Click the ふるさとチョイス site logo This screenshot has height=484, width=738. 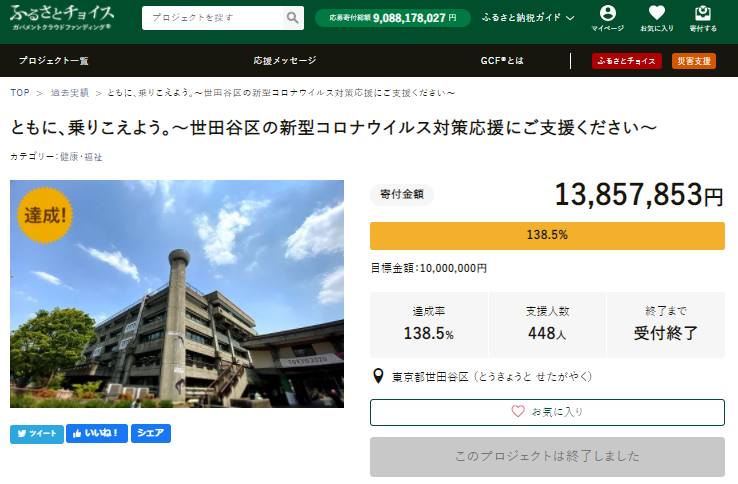[x=62, y=17]
